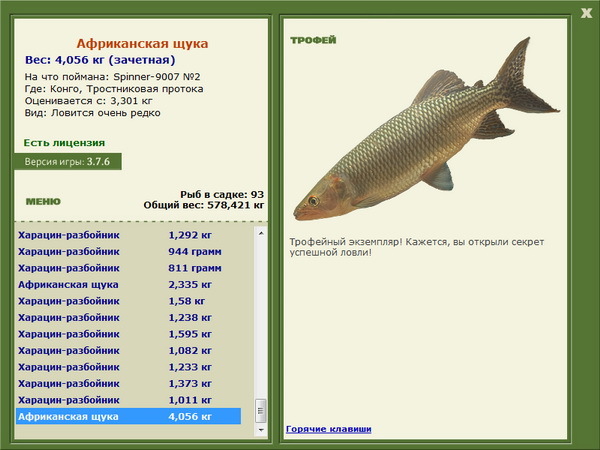The image size is (600, 450).
Task: Click the fish list scrollbar thumb
Action: coord(261,411)
